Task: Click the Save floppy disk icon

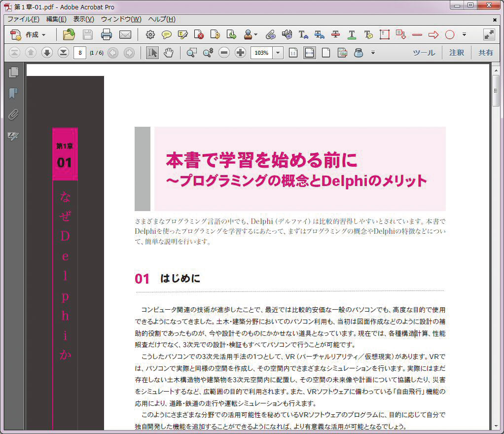Action: point(87,35)
